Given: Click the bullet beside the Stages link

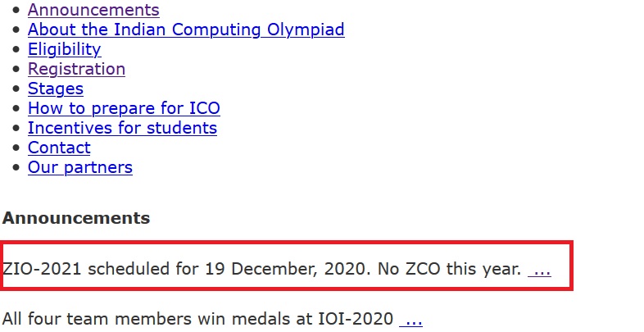Looking at the screenshot, I should [x=17, y=90].
